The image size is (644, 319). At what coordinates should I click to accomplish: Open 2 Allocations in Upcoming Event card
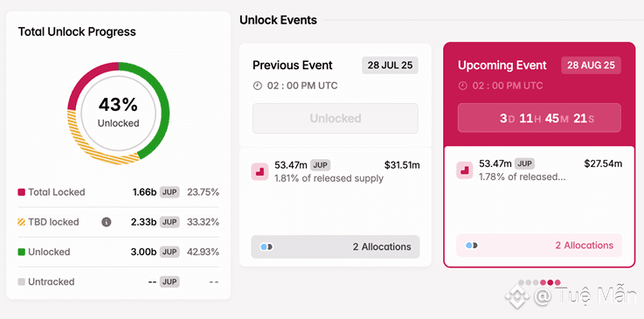(x=539, y=245)
